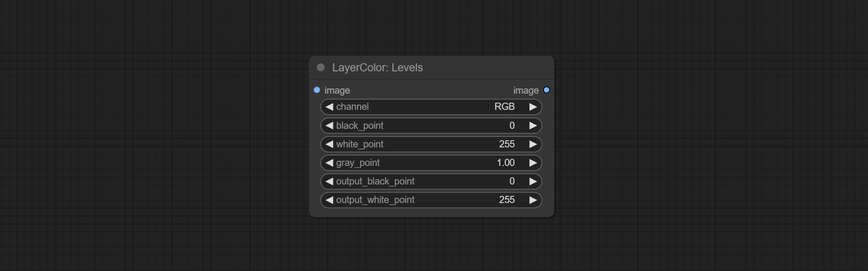The width and height of the screenshot is (868, 271).
Task: Decrease white_point using the left arrow
Action: [329, 144]
